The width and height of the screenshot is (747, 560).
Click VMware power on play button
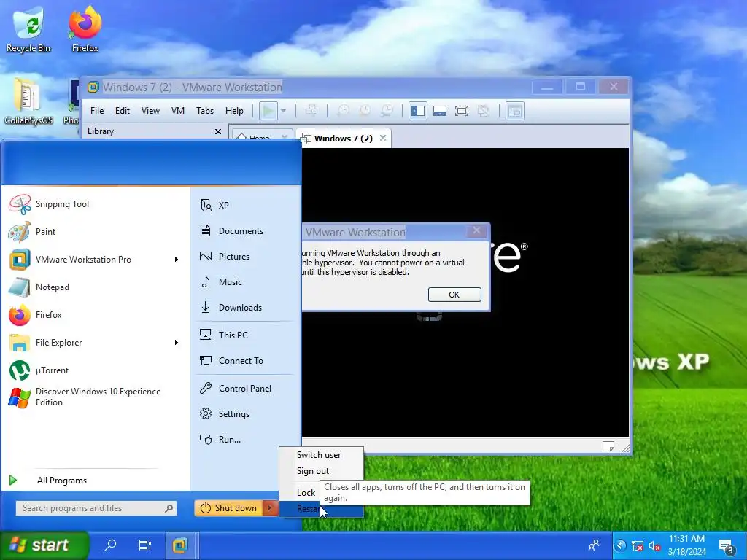point(268,111)
